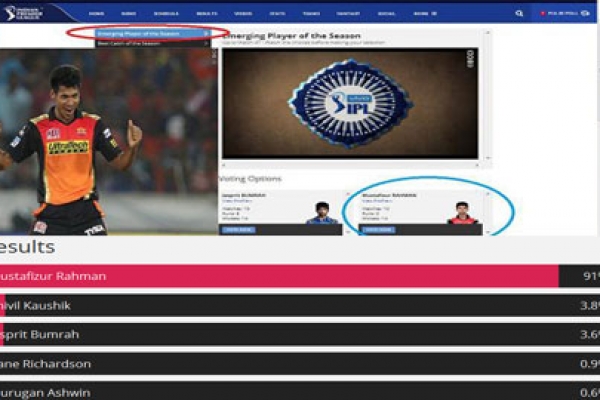Expand the More menu in navigation bar
The height and width of the screenshot is (400, 600).
424,14
